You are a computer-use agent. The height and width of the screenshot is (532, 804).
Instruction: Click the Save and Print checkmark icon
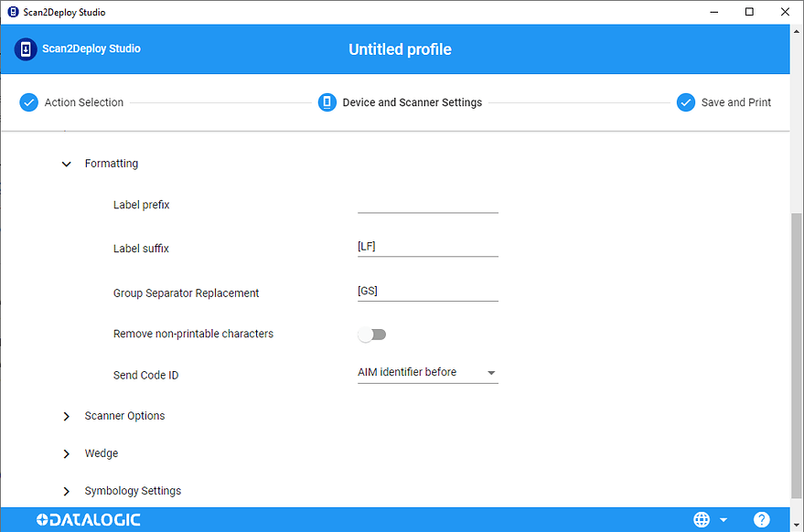point(686,102)
